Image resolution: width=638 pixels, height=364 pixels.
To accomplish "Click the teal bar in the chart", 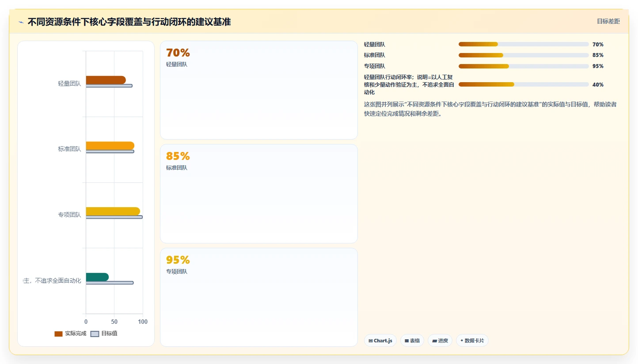I will click(x=97, y=277).
